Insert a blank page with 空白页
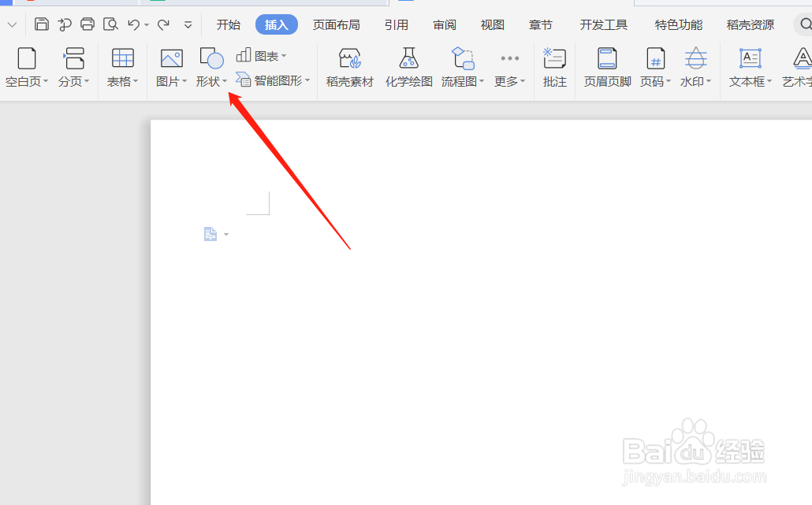This screenshot has width=812, height=505. [x=24, y=67]
